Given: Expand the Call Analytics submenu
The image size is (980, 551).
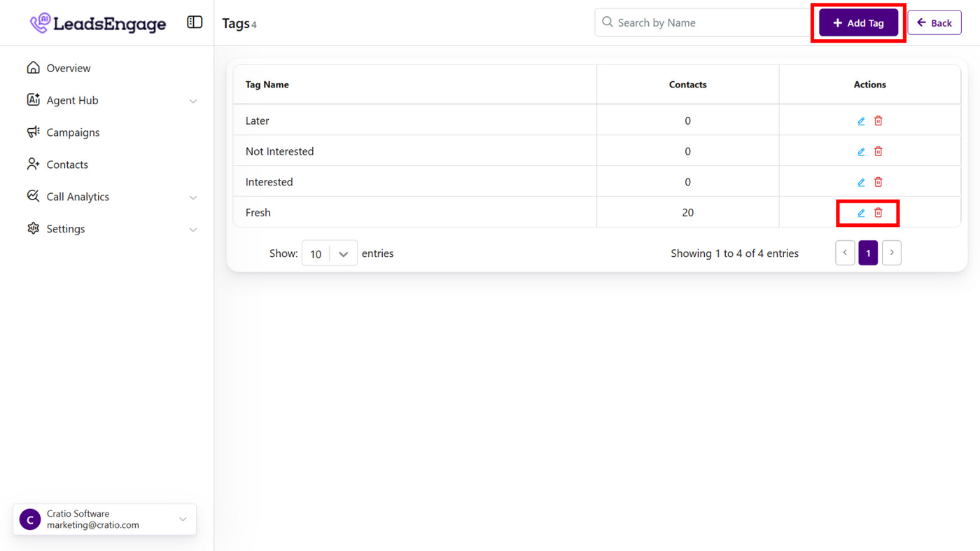Looking at the screenshot, I should [192, 197].
